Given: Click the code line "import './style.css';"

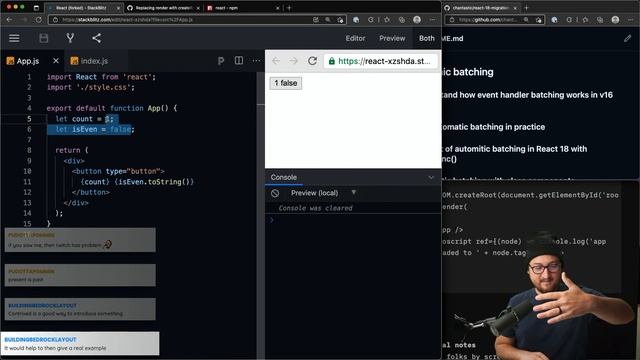Looking at the screenshot, I should point(90,87).
